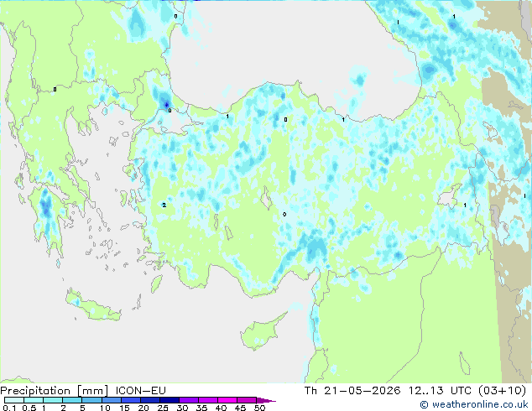Pick the magenta swatch between 40 and 45
The image size is (532, 411).
click(x=227, y=400)
